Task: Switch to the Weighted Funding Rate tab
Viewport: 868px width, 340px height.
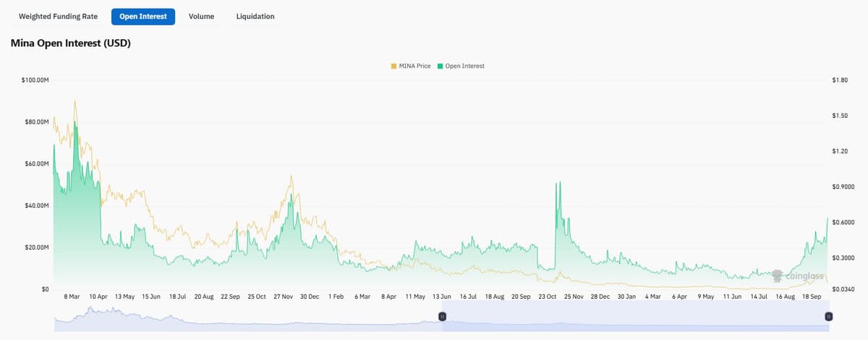Action: pyautogui.click(x=58, y=16)
